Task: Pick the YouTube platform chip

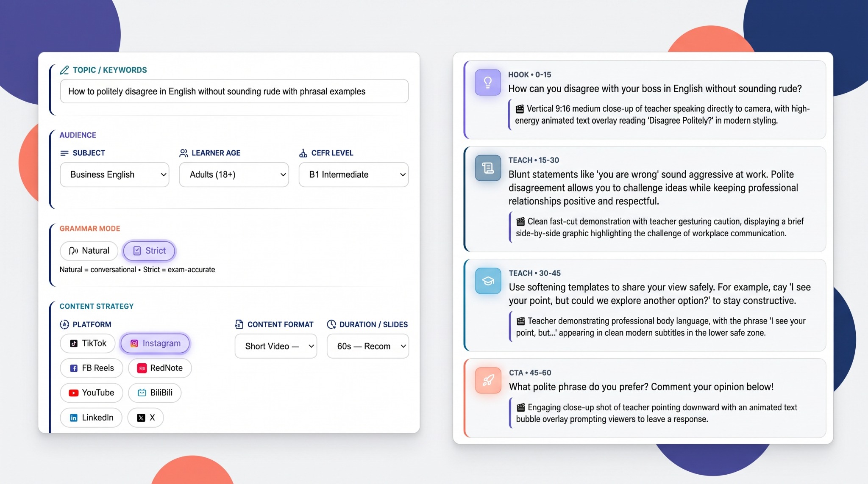Action: point(92,393)
